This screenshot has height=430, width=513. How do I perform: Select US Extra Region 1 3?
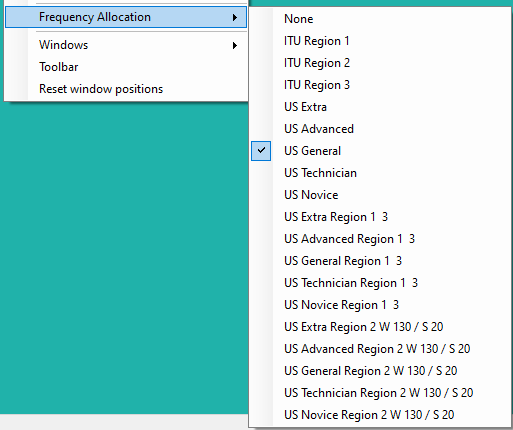(380, 217)
